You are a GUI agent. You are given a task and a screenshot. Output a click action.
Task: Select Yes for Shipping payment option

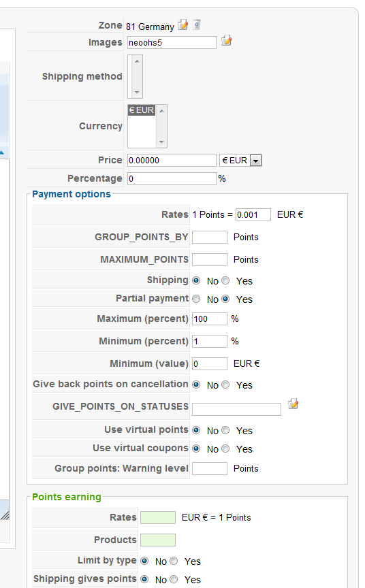pos(225,280)
